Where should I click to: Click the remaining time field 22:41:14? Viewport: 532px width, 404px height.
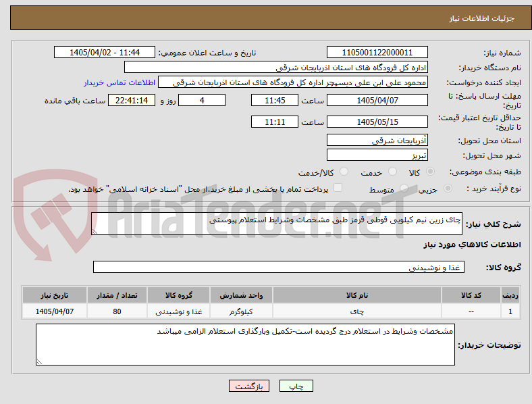pyautogui.click(x=132, y=100)
